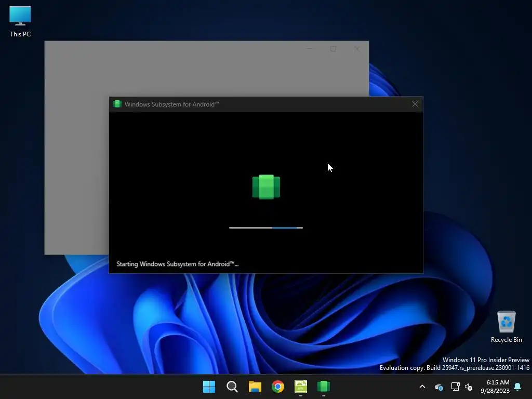
Task: Click 'Starting Windows Subsystem for Android' status text
Action: [x=178, y=264]
